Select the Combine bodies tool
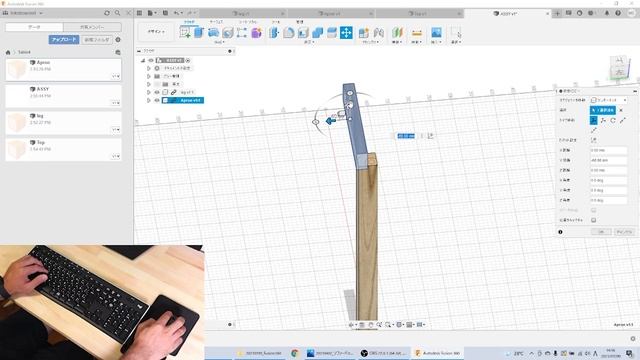This screenshot has width=640, height=360. [x=318, y=33]
